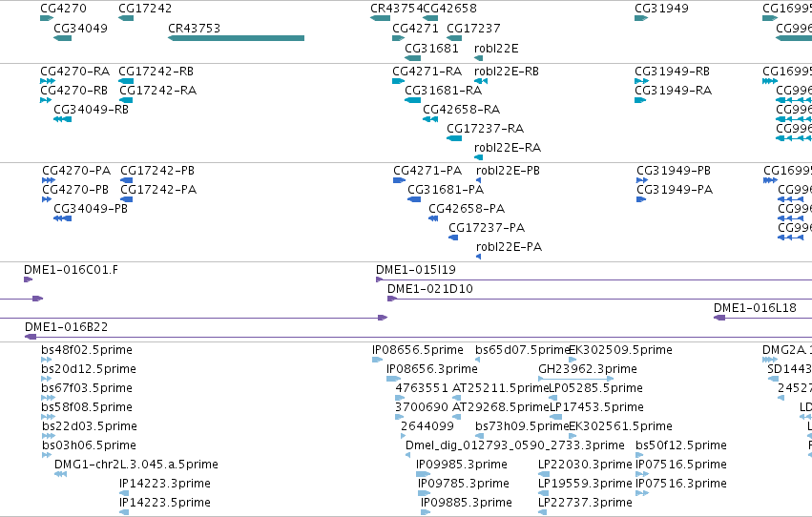The image size is (812, 517).
Task: Click the bs58f08.5prime EST label
Action: tap(87, 408)
